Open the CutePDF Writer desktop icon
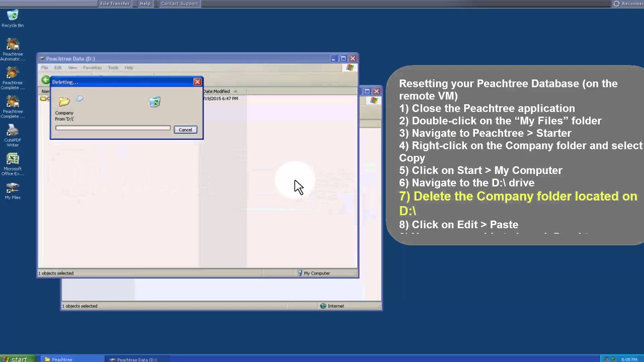Screen dimensions: 644x362 coord(13,136)
